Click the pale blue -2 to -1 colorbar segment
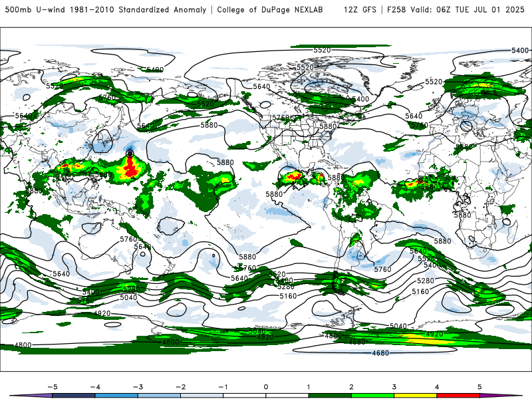 202,396
